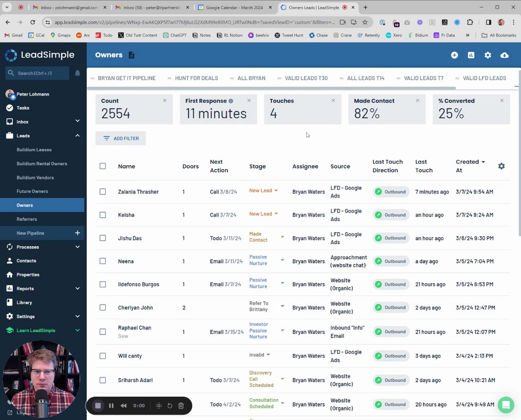The width and height of the screenshot is (521, 420).
Task: Restart the recording
Action: point(170,406)
